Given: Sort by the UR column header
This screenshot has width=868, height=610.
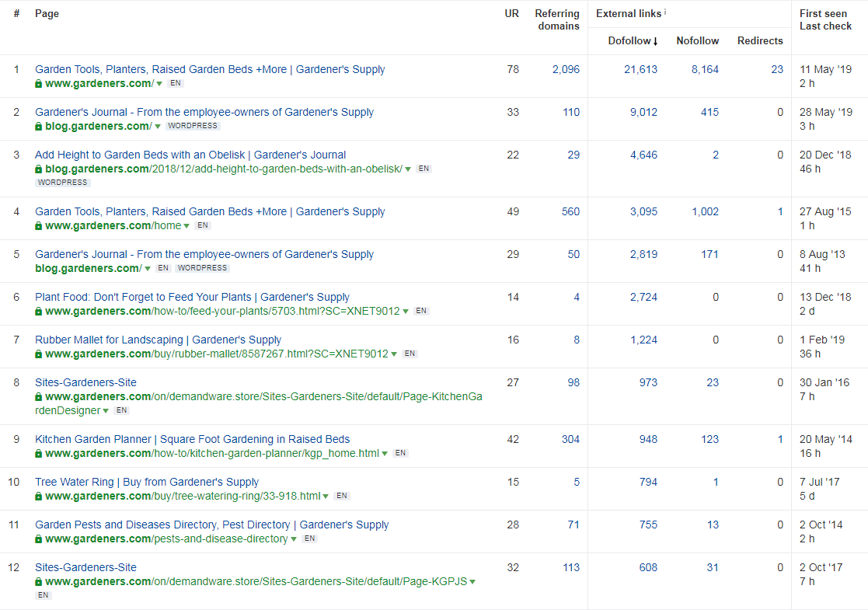Looking at the screenshot, I should [511, 13].
